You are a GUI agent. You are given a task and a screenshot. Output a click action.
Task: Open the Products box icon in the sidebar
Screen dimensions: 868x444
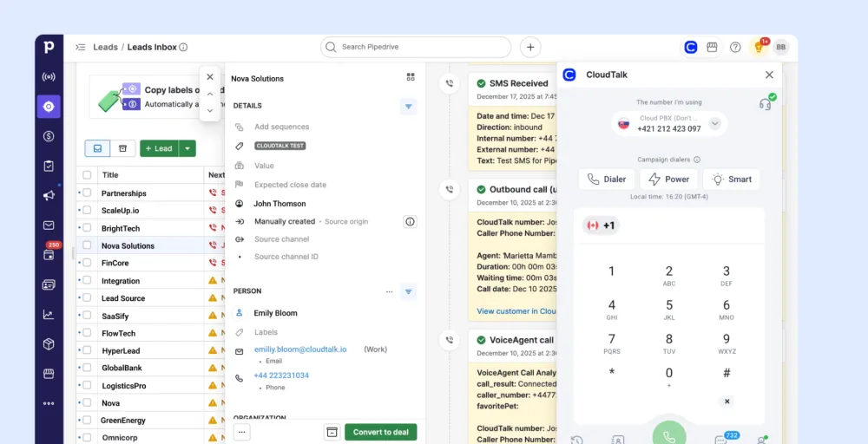pyautogui.click(x=49, y=344)
